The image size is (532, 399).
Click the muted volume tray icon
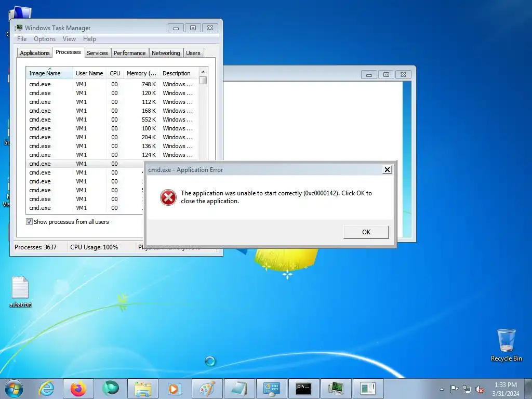click(480, 389)
